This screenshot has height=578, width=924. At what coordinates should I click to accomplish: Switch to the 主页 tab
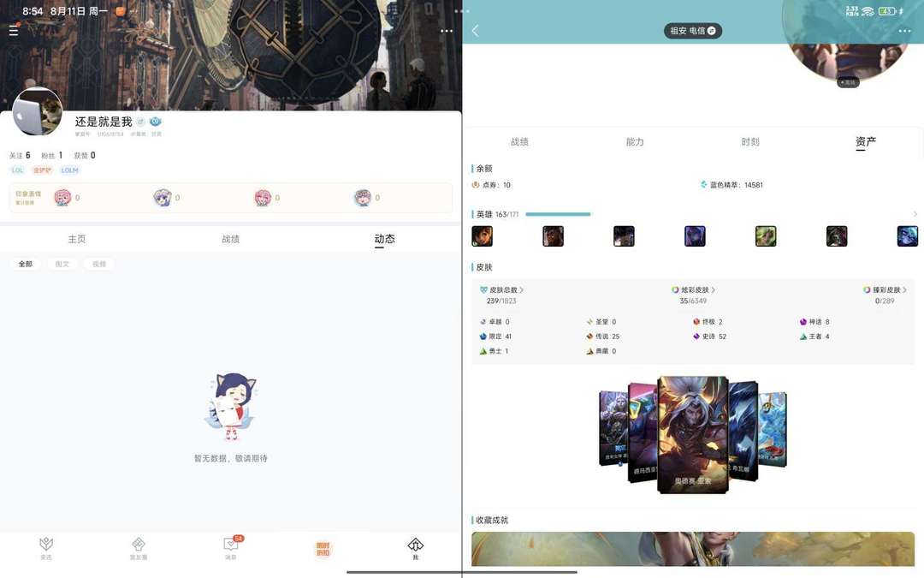coord(77,239)
